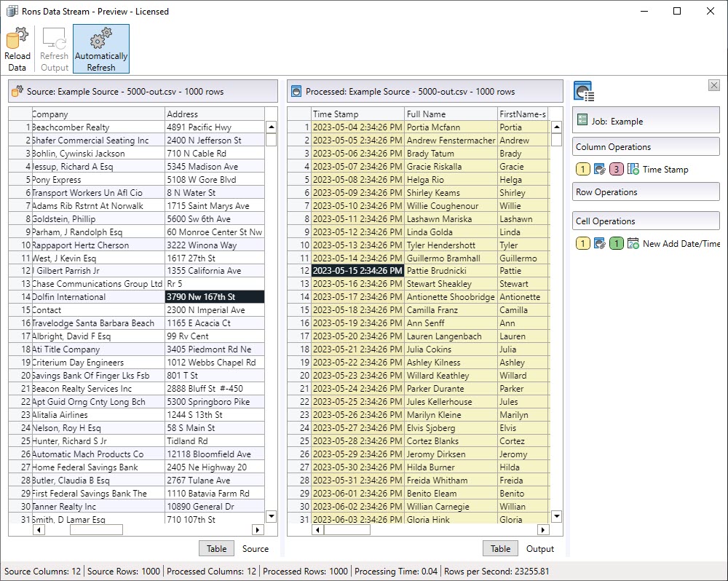Image resolution: width=728 pixels, height=581 pixels.
Task: Click the Job: Example spreadsheet icon
Action: (582, 121)
